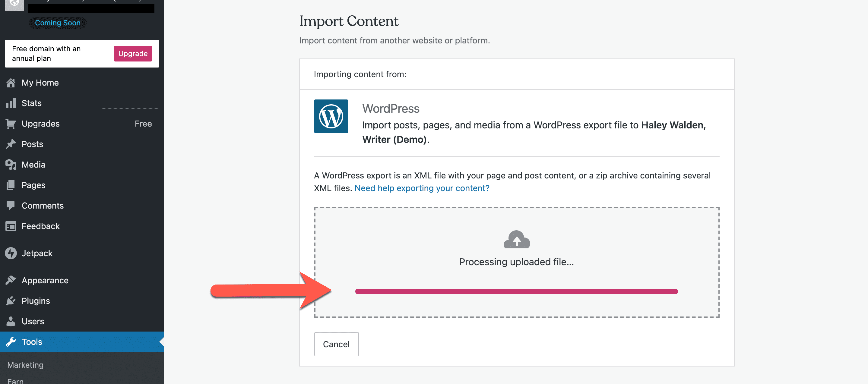
Task: Click the pink upload progress bar
Action: pos(516,292)
